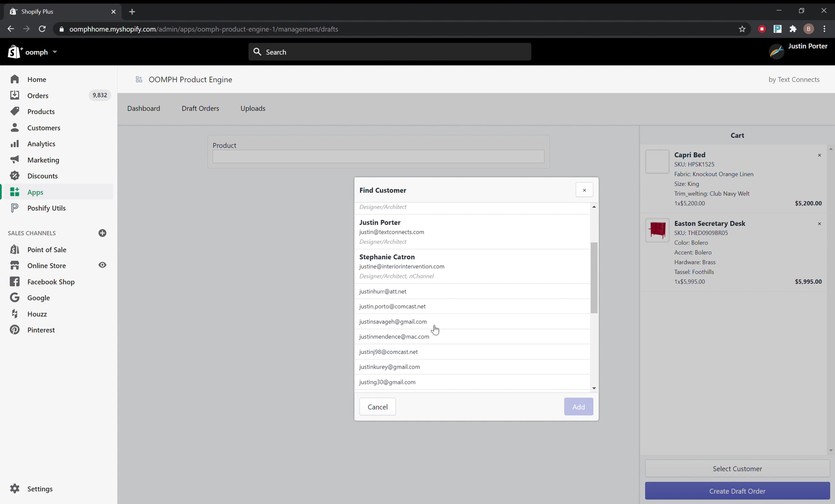Click the Settings gear icon
This screenshot has width=835, height=504.
click(15, 488)
